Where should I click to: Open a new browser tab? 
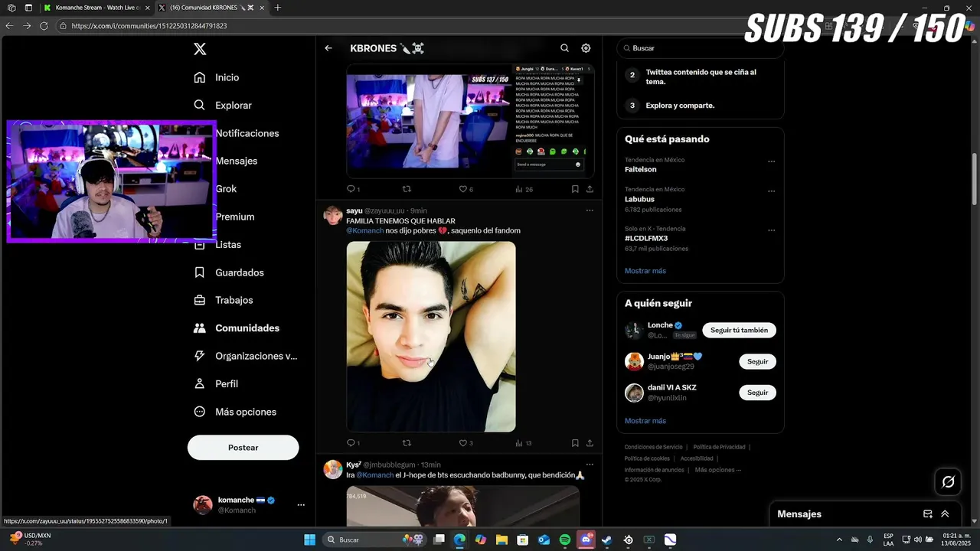coord(277,8)
